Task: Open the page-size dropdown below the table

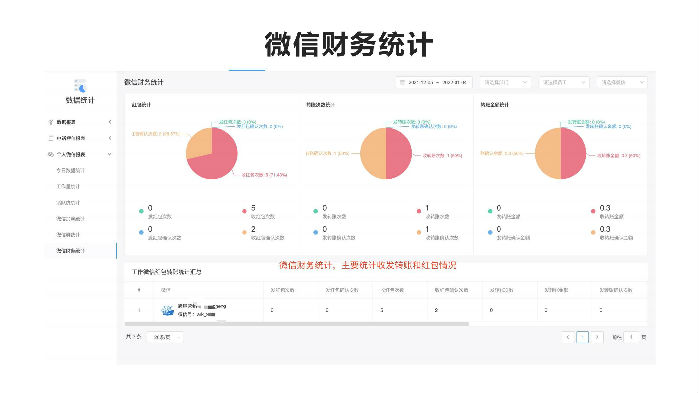Action: pyautogui.click(x=165, y=337)
